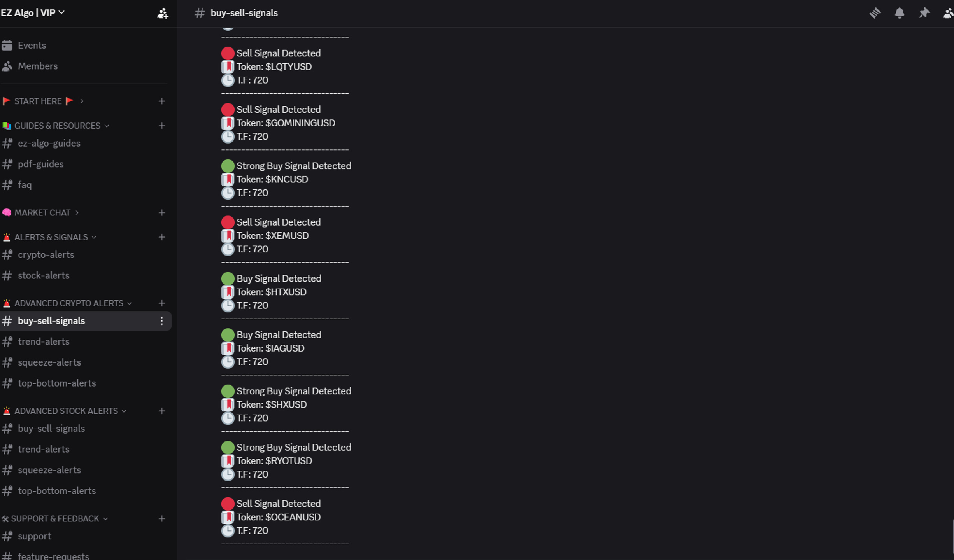The width and height of the screenshot is (954, 560).
Task: Open the EZ Algo | VIP server dropdown
Action: tap(33, 13)
